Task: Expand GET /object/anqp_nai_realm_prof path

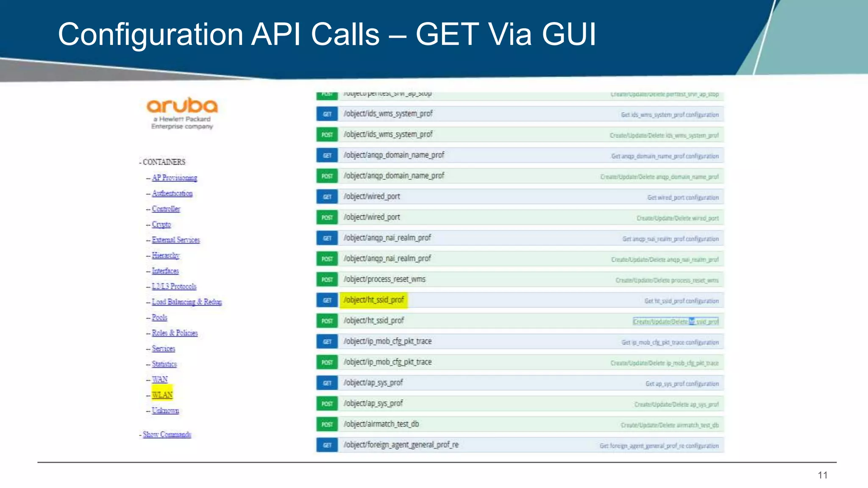Action: point(387,238)
